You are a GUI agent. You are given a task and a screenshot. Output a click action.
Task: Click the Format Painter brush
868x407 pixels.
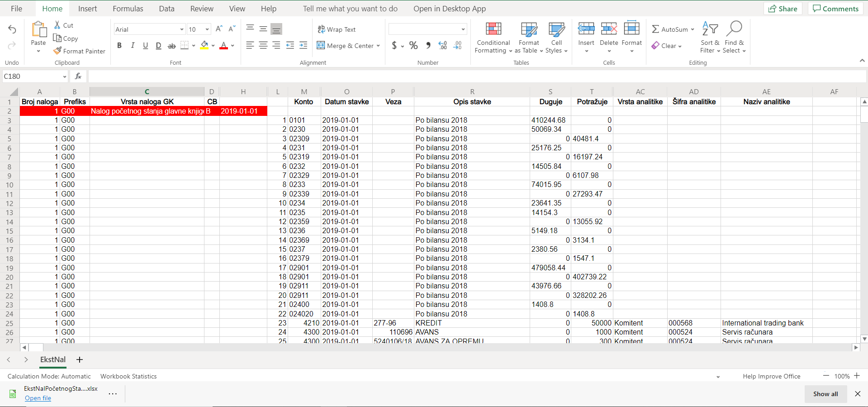click(57, 51)
